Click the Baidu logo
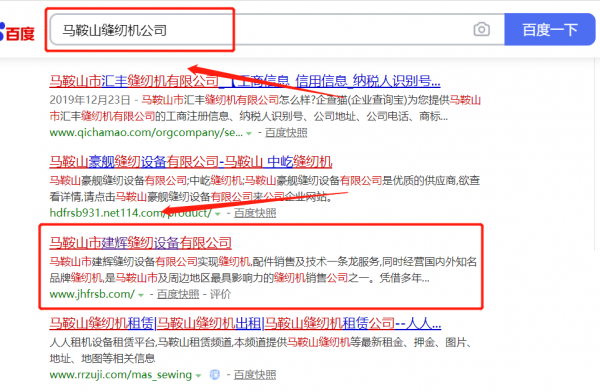Image resolution: width=600 pixels, height=392 pixels. click(x=17, y=32)
